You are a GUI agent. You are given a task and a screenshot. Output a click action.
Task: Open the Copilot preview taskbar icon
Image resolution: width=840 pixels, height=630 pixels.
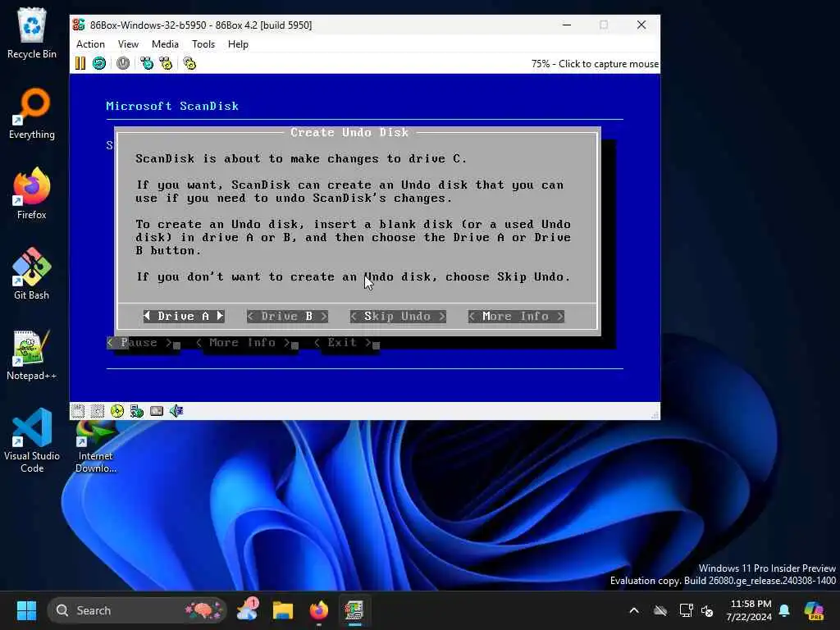click(x=814, y=610)
